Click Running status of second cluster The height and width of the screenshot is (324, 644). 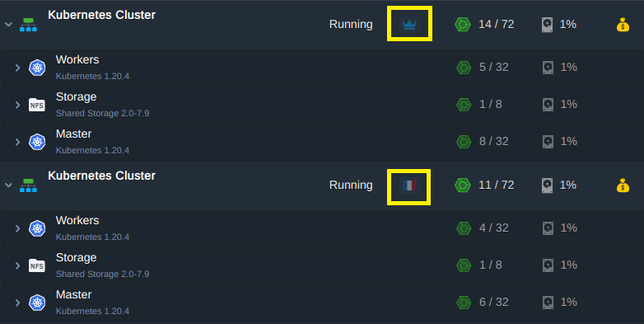pyautogui.click(x=351, y=185)
